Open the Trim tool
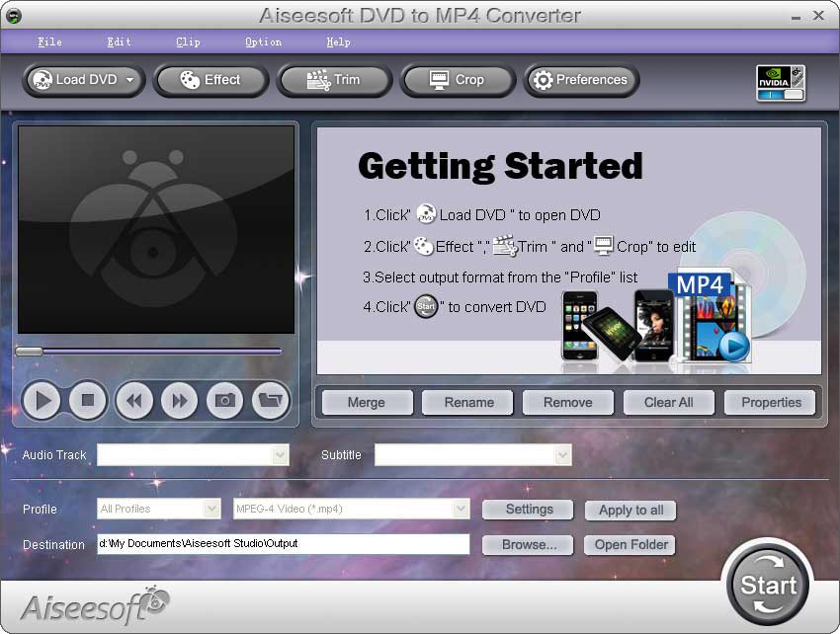840x634 pixels. 334,80
